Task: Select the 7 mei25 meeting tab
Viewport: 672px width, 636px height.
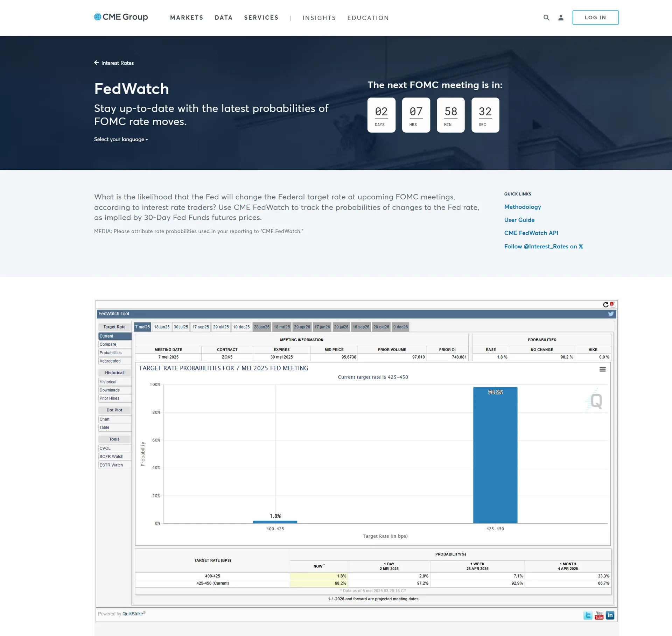Action: [x=142, y=327]
